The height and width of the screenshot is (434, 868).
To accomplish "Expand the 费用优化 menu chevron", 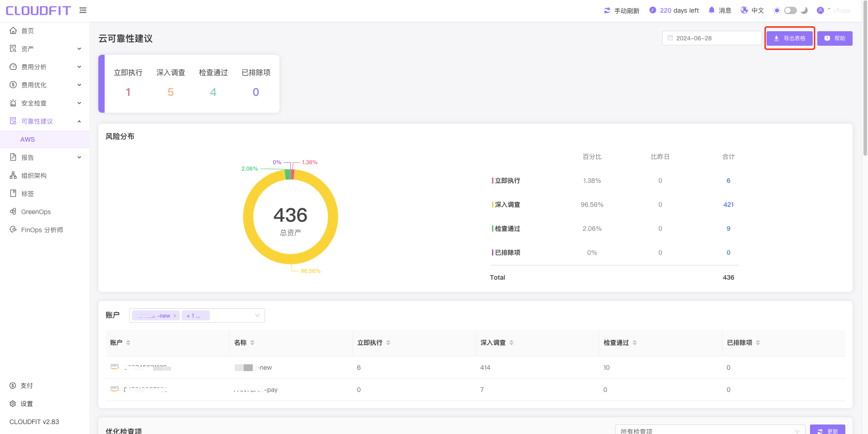I will [79, 85].
